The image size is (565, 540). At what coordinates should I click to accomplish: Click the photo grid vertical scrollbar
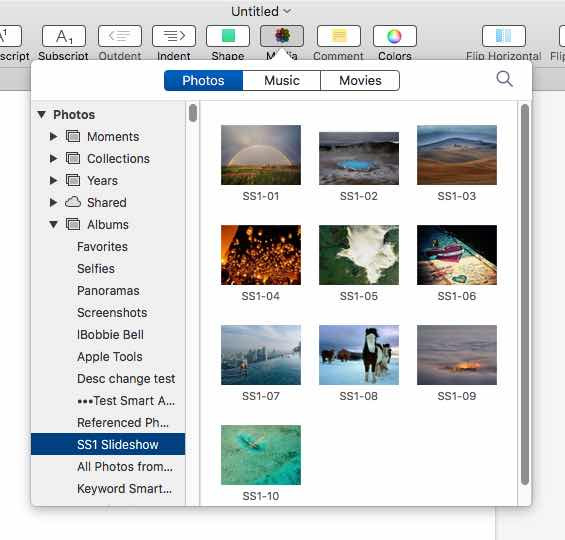[x=525, y=294]
